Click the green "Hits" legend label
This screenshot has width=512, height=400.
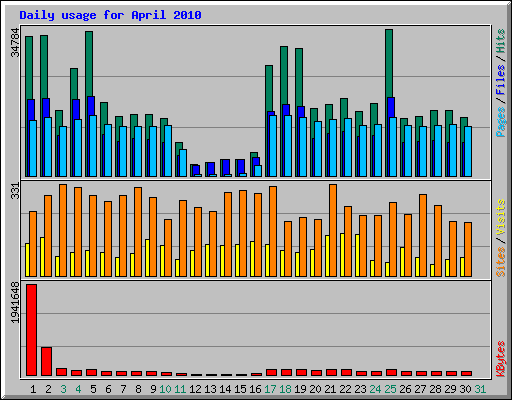(x=501, y=41)
